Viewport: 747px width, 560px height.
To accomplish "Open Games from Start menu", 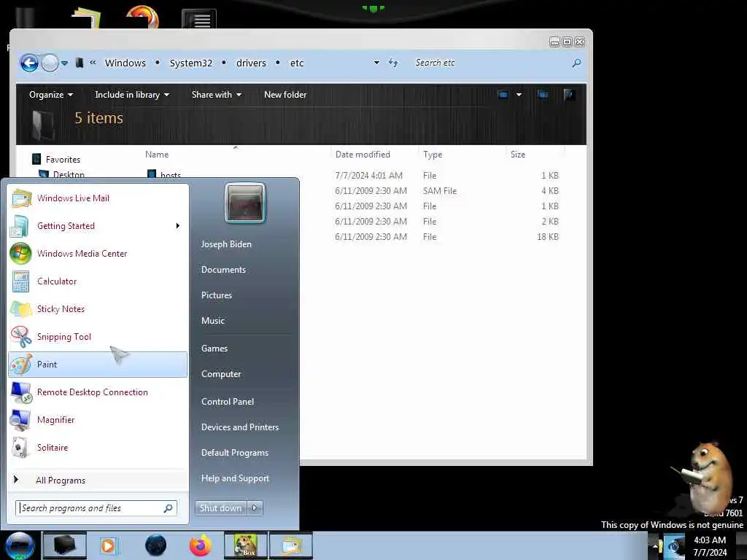I will (x=214, y=349).
